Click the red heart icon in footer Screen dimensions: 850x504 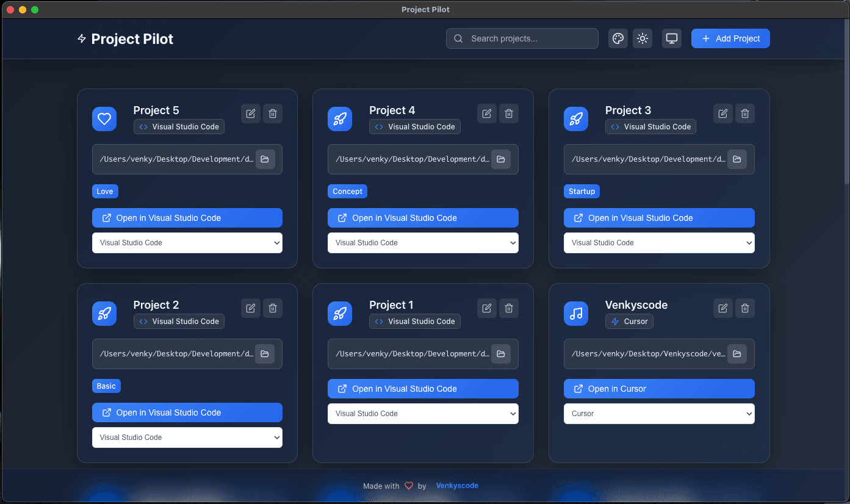tap(409, 486)
